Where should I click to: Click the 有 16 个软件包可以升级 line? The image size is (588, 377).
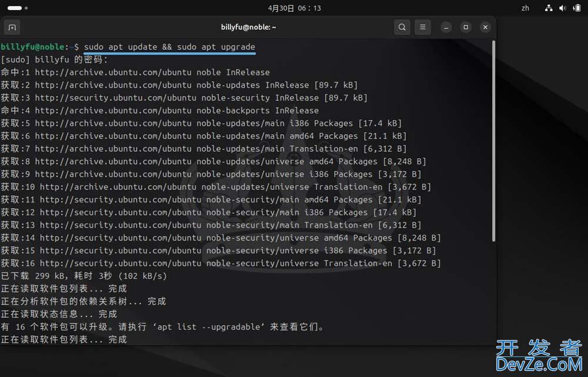tap(162, 327)
